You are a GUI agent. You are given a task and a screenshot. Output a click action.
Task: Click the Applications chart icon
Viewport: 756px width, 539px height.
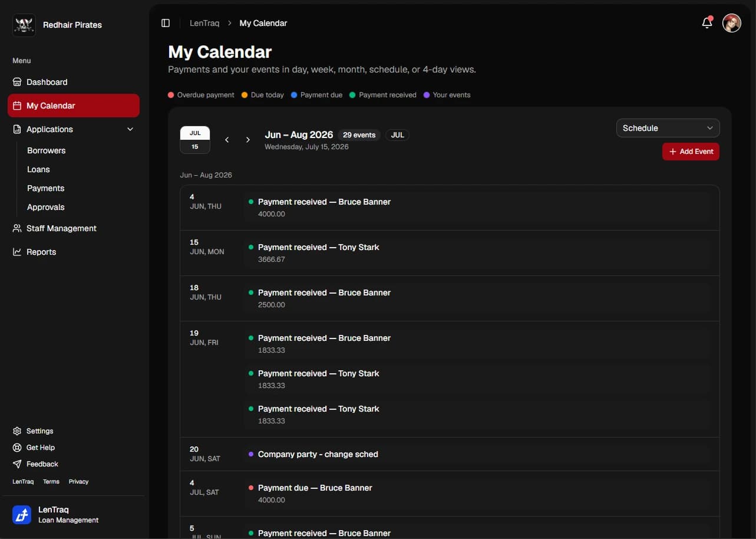tap(17, 129)
